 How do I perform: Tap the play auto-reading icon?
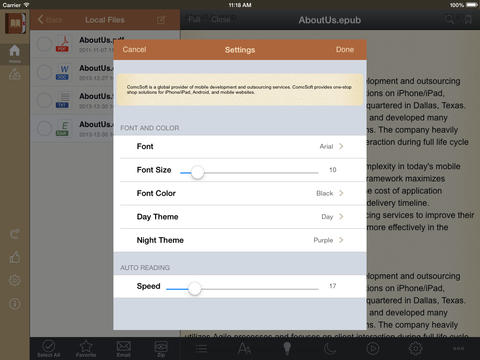(x=373, y=349)
